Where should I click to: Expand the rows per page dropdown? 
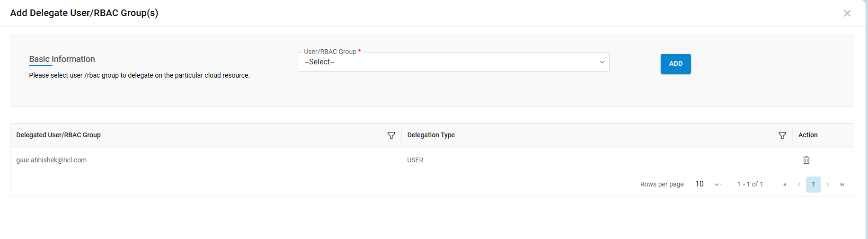[707, 184]
